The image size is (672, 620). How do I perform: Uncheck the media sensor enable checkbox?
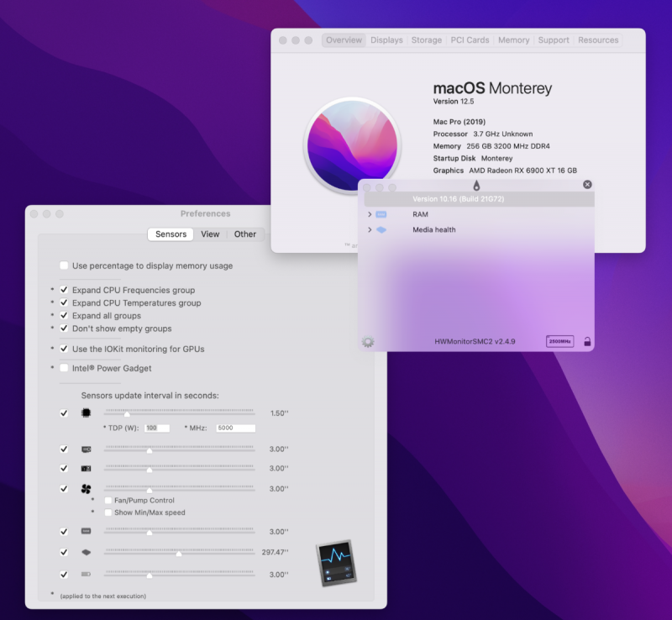tap(64, 552)
